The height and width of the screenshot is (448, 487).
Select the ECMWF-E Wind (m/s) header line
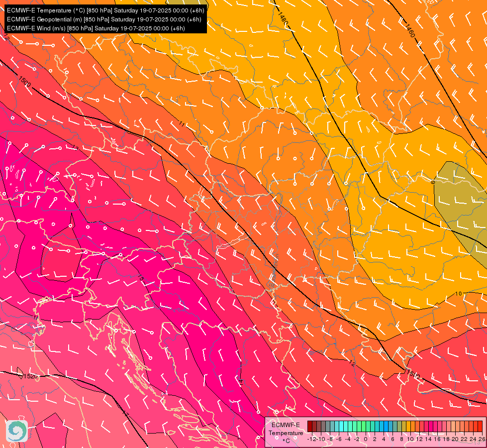click(96, 28)
